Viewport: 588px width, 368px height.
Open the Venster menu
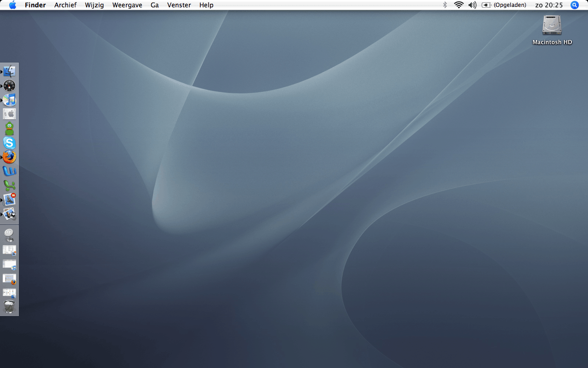coord(179,5)
